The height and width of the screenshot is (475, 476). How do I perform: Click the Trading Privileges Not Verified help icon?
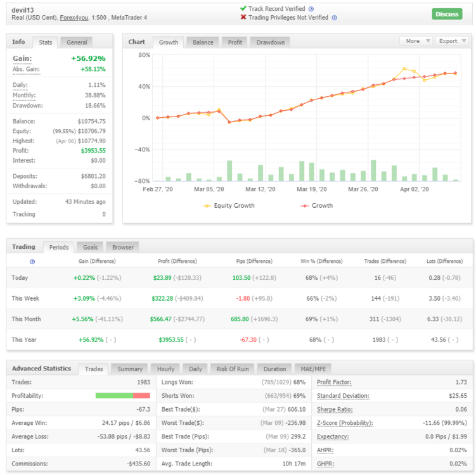click(x=334, y=18)
